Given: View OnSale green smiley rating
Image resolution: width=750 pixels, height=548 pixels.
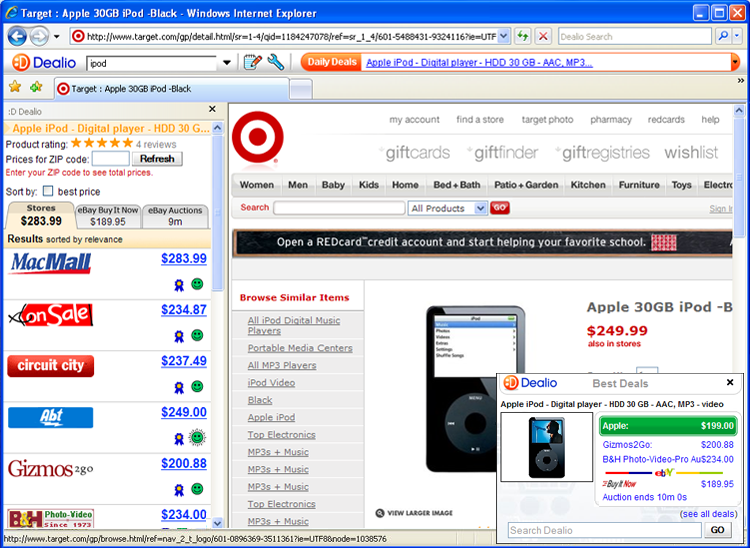Looking at the screenshot, I should [x=197, y=335].
